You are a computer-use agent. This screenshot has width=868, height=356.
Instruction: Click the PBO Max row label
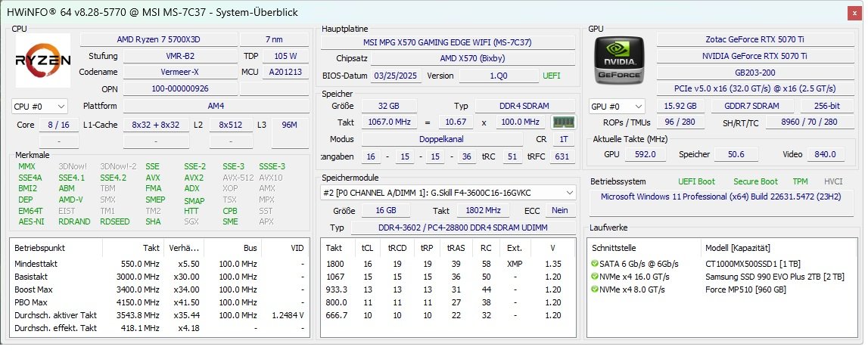(x=31, y=302)
